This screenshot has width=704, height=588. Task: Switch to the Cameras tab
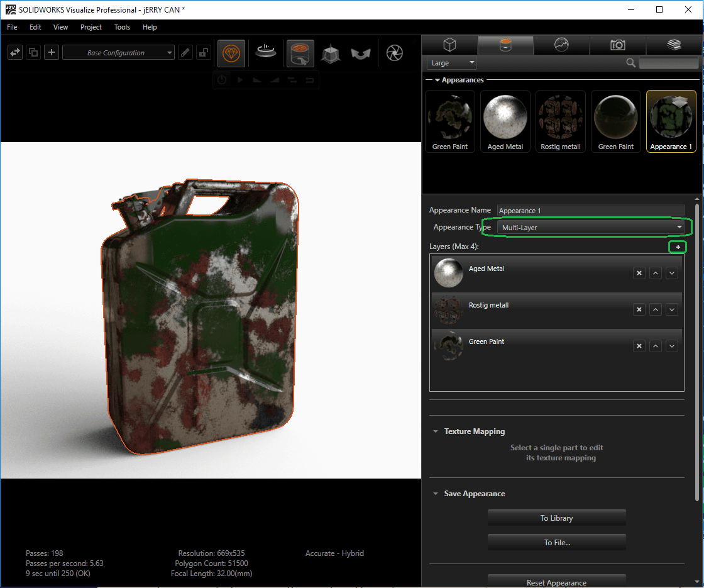point(617,45)
